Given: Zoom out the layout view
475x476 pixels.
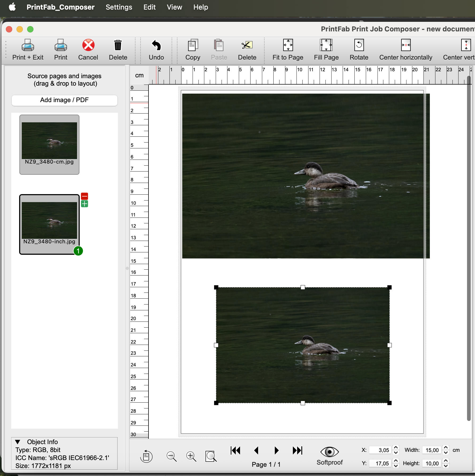Looking at the screenshot, I should [172, 457].
